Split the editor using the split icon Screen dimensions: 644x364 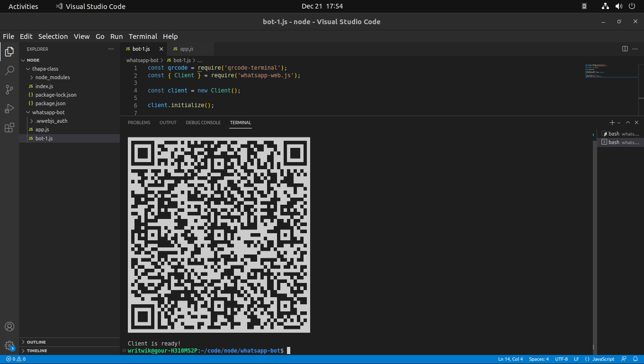pos(625,48)
